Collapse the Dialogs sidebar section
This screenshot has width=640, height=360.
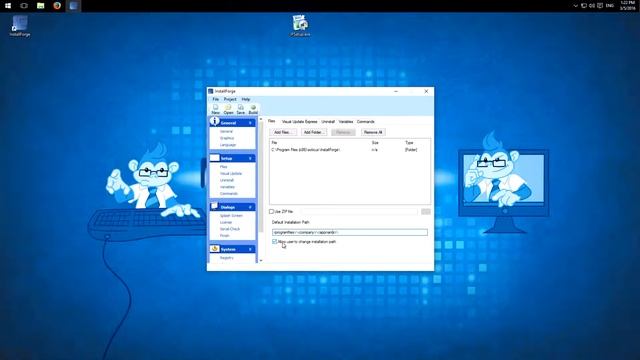pyautogui.click(x=251, y=207)
